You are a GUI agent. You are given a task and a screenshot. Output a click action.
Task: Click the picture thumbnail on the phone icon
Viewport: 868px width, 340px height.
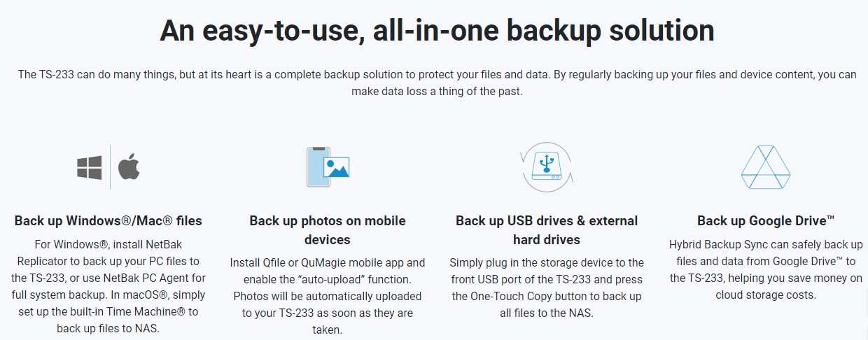[336, 167]
